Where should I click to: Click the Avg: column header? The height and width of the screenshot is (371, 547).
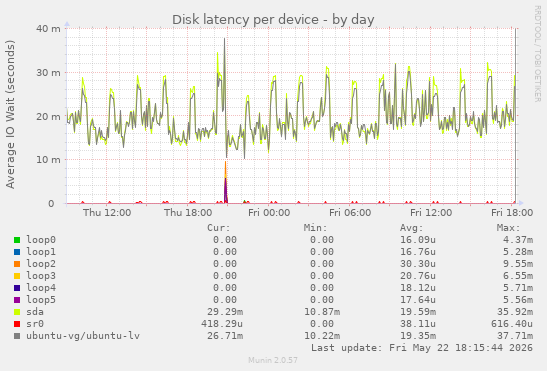[x=412, y=228]
